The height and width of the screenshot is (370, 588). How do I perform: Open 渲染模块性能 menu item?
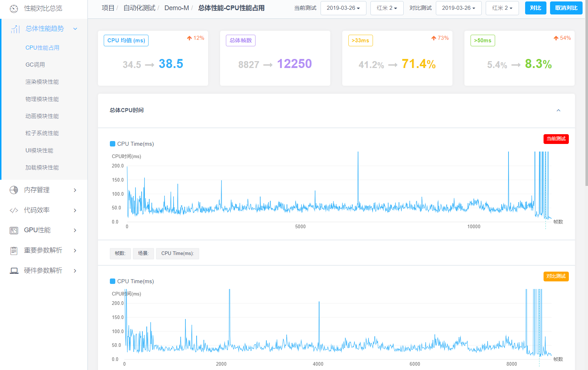pos(42,82)
